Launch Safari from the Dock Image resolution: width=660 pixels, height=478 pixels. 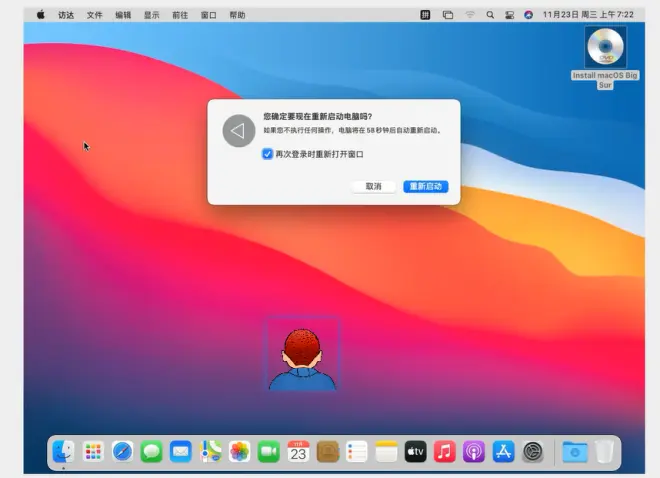coord(122,452)
